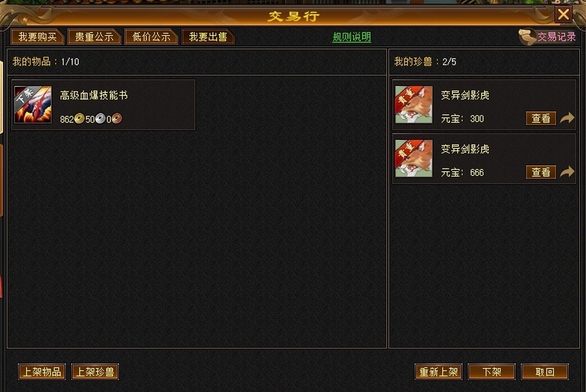Click the 重新上架 button

pyautogui.click(x=438, y=372)
